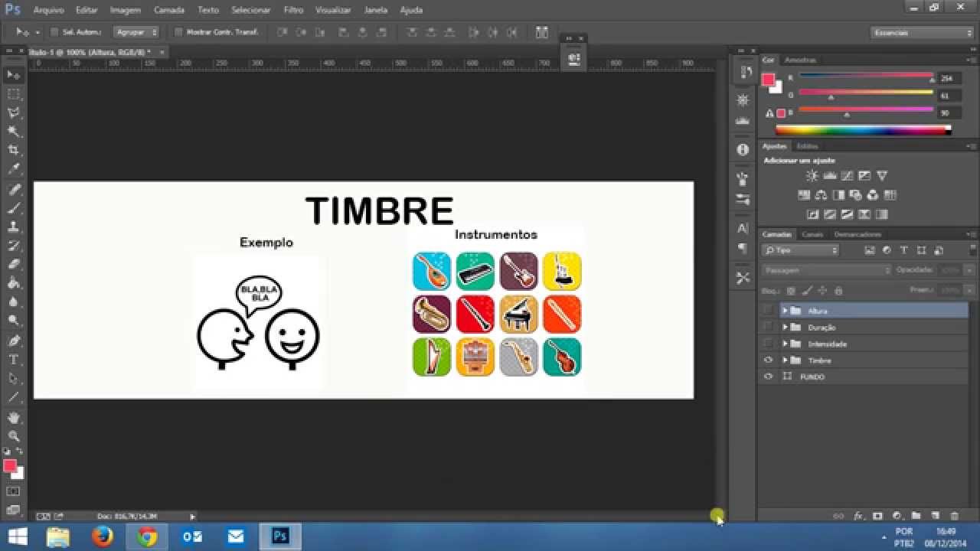Click the foreground color swatch in Color panel
The image size is (980, 551).
coord(768,79)
